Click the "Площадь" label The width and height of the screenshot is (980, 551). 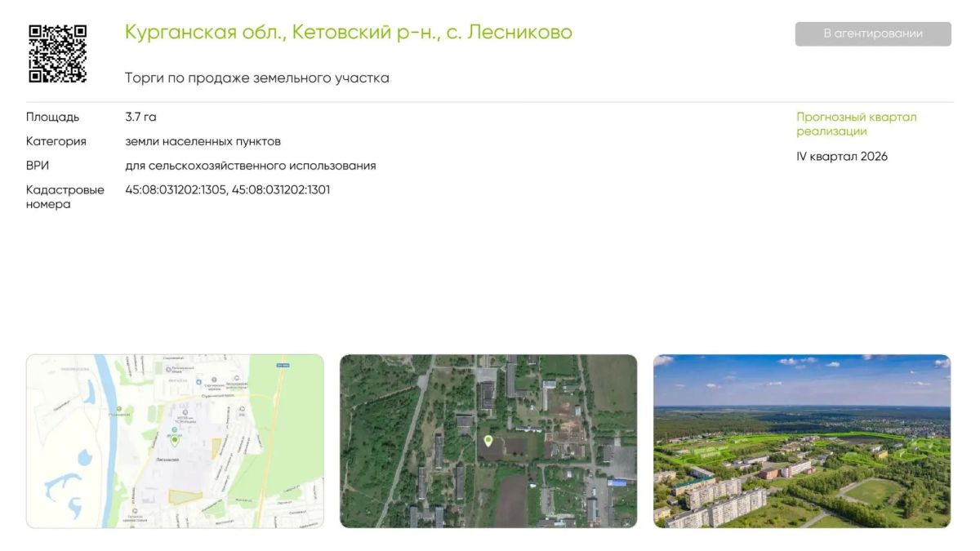(52, 118)
